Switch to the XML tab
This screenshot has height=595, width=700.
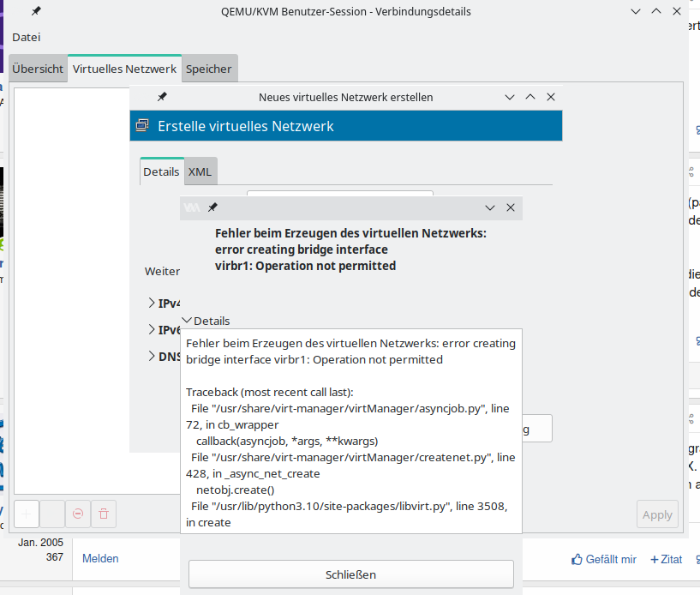(200, 172)
